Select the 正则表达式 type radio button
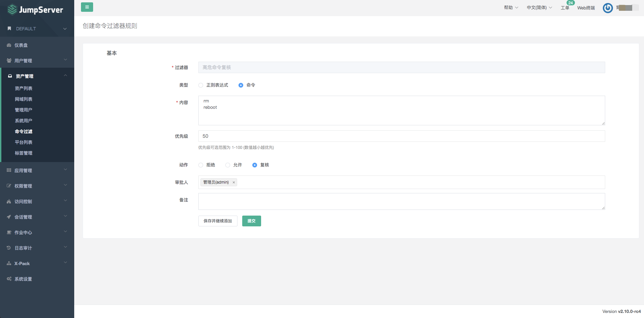The image size is (644, 318). pyautogui.click(x=201, y=85)
